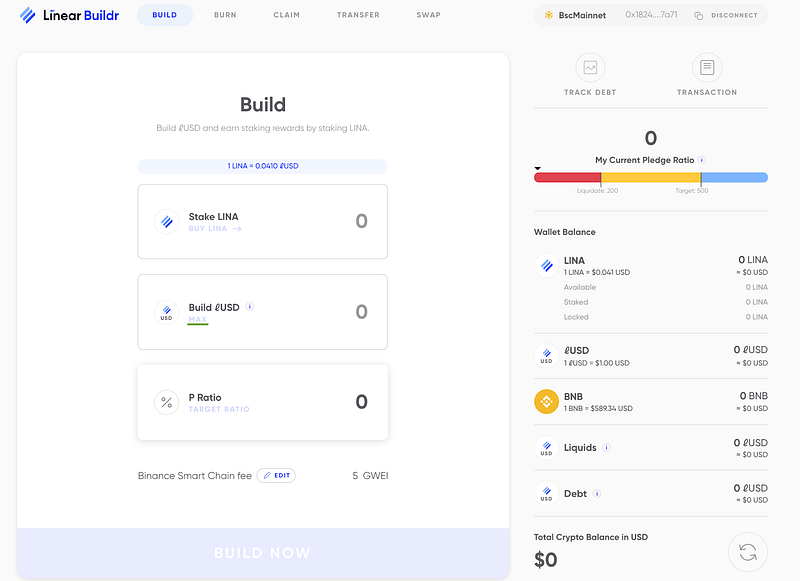
Task: Click the 'Wallet Balance' heading
Action: coord(565,232)
